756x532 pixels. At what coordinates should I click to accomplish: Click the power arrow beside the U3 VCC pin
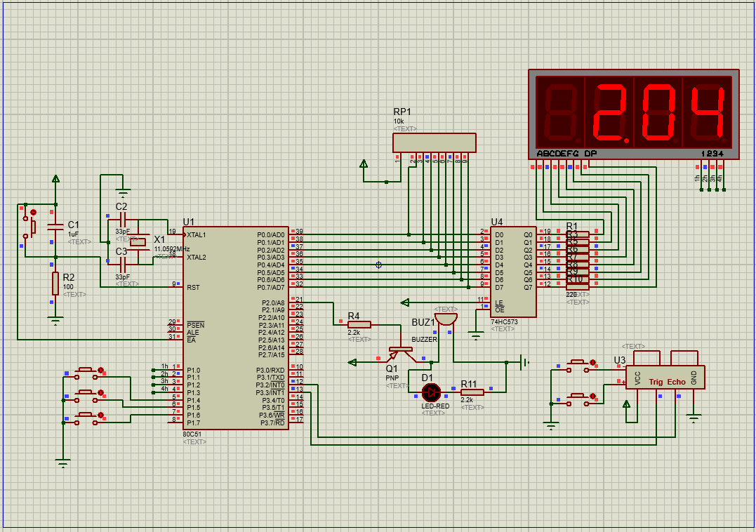pos(626,404)
